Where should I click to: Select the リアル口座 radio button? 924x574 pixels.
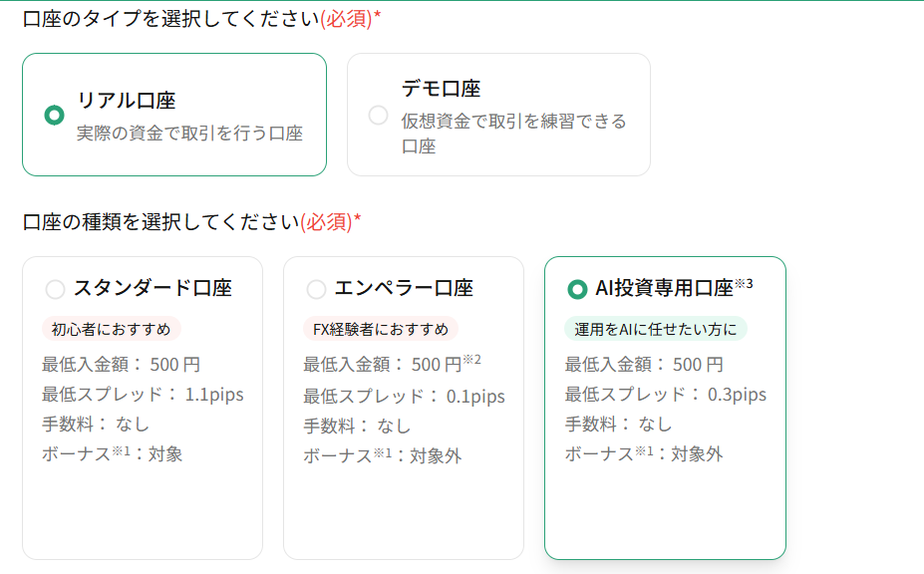tap(55, 116)
